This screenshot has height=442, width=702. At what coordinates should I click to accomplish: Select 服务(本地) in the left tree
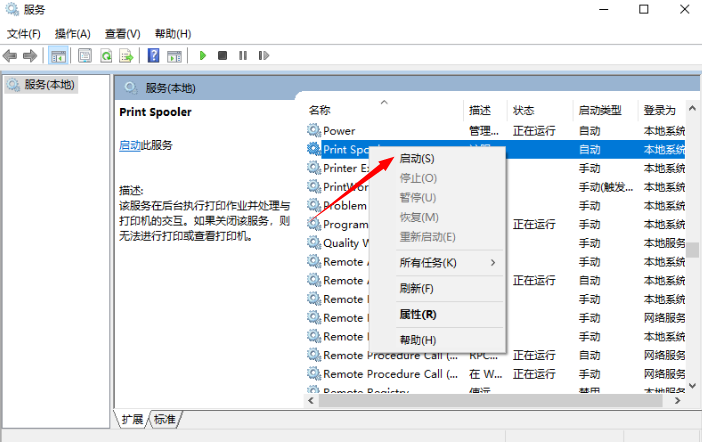[x=42, y=85]
